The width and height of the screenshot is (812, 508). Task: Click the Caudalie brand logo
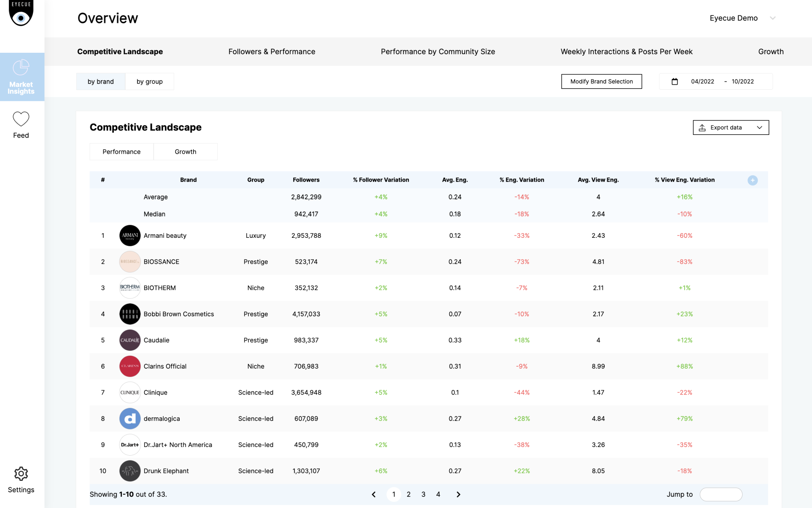coord(130,340)
